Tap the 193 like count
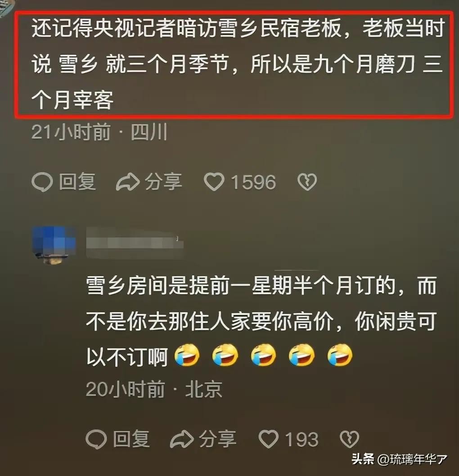The height and width of the screenshot is (476, 459). click(x=302, y=439)
